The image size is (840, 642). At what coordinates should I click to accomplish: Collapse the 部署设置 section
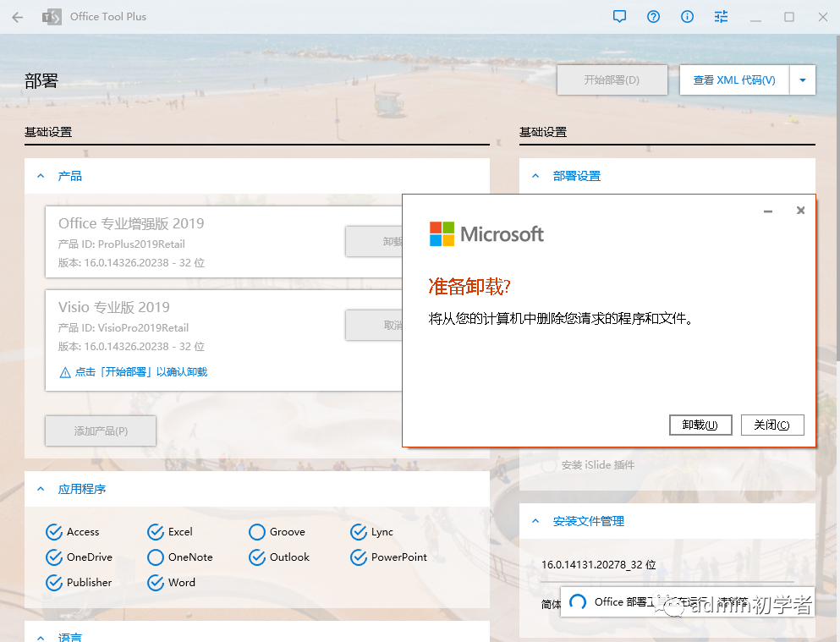pos(535,176)
